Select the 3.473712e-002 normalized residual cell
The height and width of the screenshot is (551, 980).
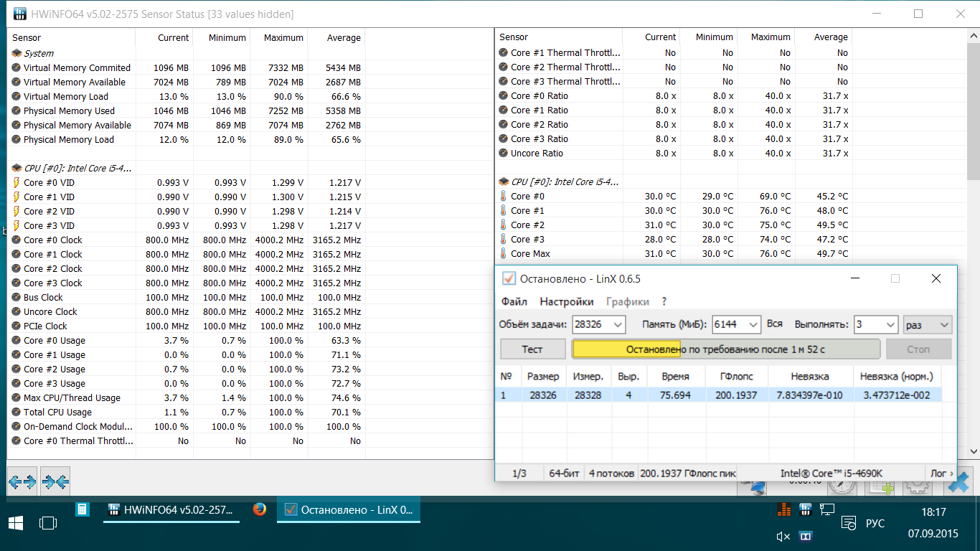coord(897,395)
